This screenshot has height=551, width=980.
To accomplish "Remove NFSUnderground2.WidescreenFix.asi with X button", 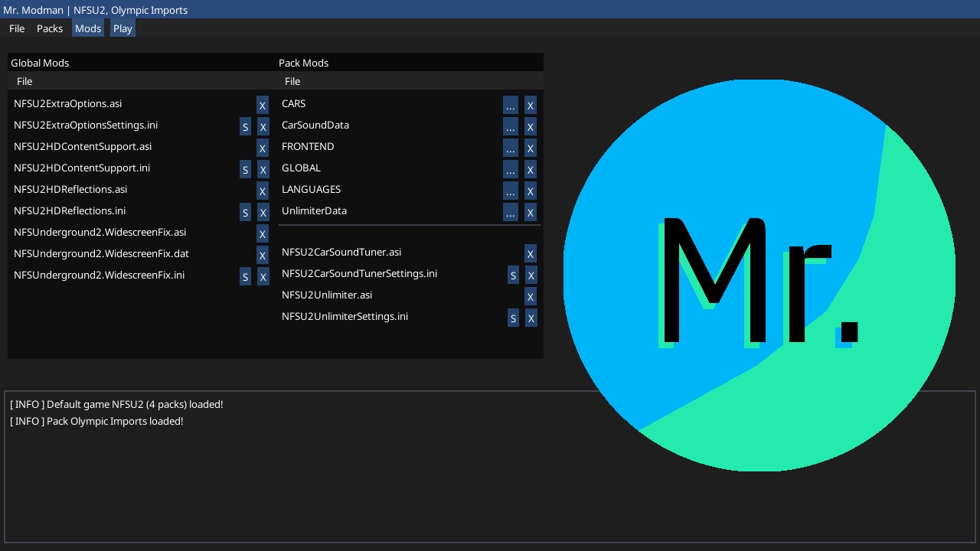I will click(263, 234).
